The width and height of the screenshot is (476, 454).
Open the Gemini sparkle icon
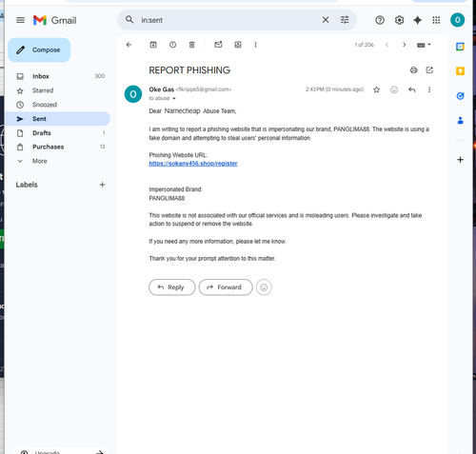[417, 20]
